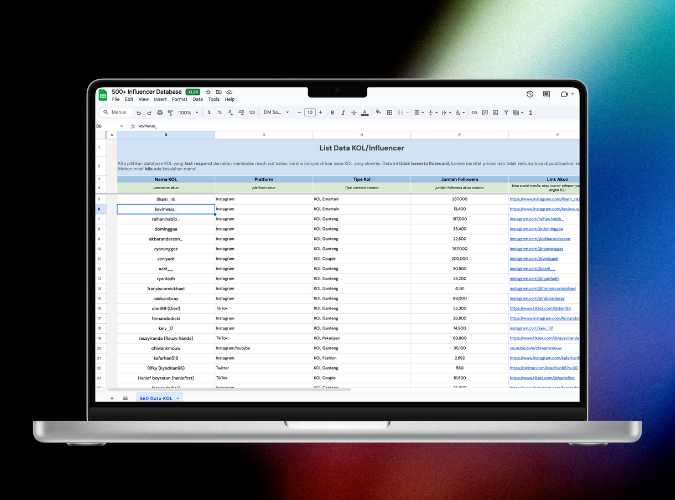
Task: Select the 560 Data KOL sheet tab
Action: [x=156, y=397]
